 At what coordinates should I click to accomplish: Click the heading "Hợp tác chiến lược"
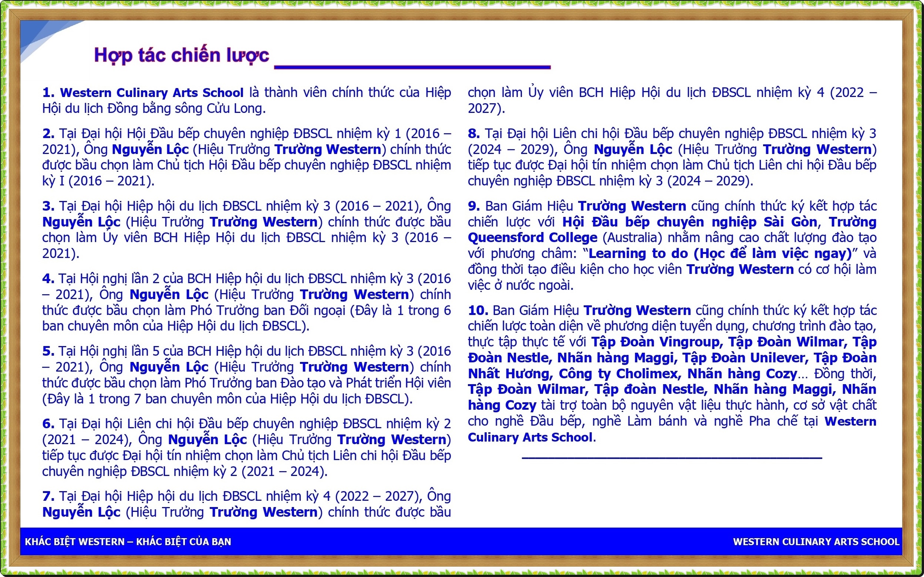coord(182,56)
